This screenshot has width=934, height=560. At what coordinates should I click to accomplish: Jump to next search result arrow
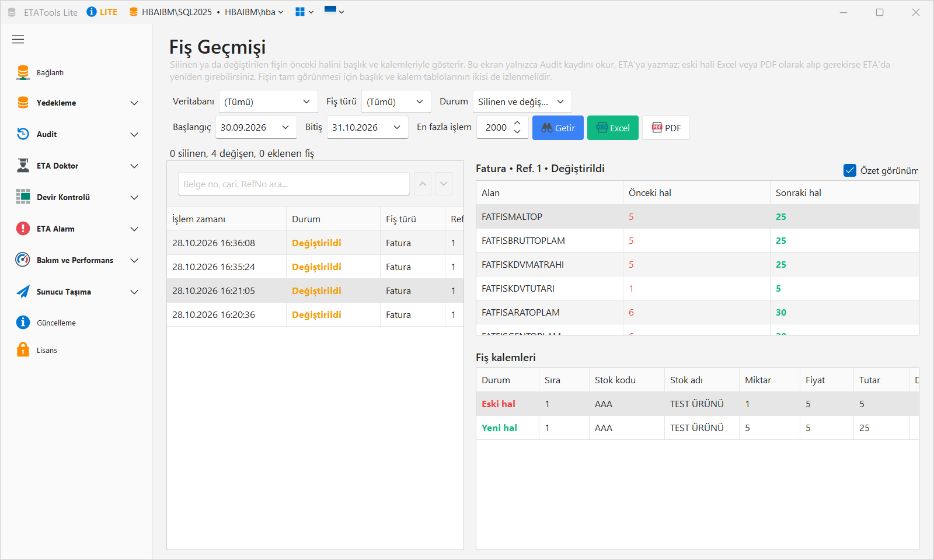[x=444, y=184]
